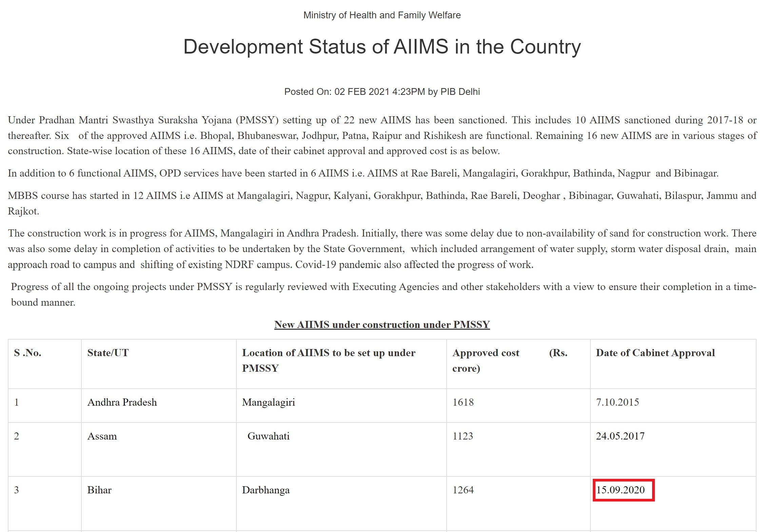Select the 'Bihar' state cell
Screen dimensions: 763x532
coord(99,490)
